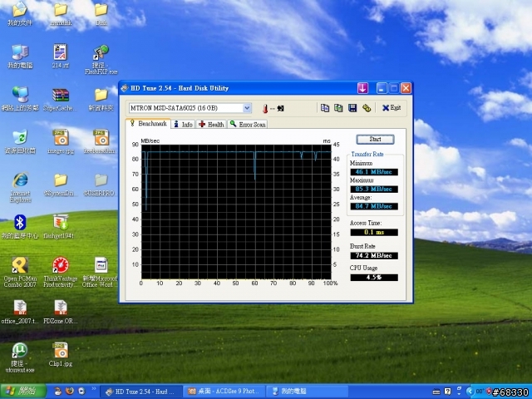Image resolution: width=532 pixels, height=399 pixels.
Task: Select the 我的電腦 desktop icon
Action: [20, 57]
